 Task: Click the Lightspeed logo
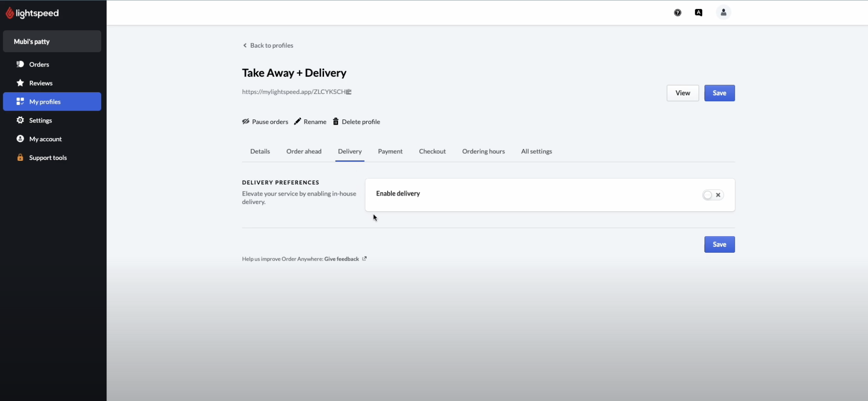click(32, 13)
